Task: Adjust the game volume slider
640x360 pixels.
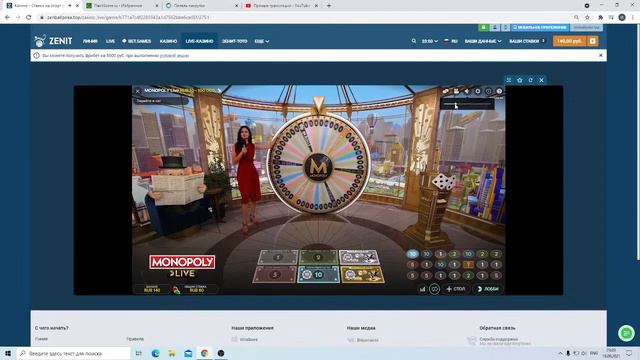Action: (x=467, y=104)
